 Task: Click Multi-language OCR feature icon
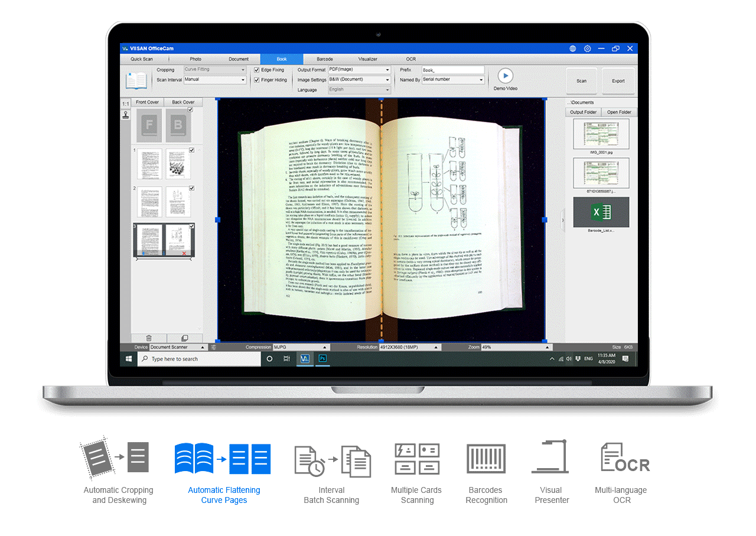[625, 457]
